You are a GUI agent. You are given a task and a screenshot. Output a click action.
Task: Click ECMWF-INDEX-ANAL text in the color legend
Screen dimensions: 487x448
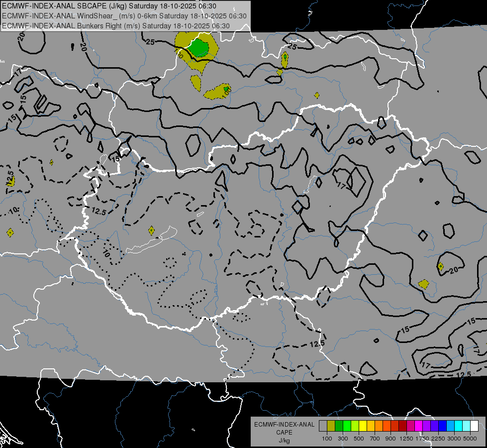click(284, 425)
